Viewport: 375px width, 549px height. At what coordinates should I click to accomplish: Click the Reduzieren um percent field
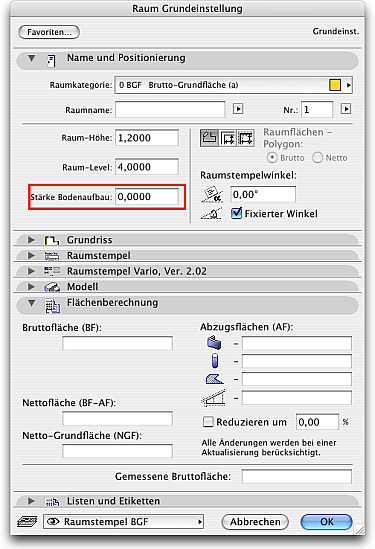pyautogui.click(x=317, y=422)
